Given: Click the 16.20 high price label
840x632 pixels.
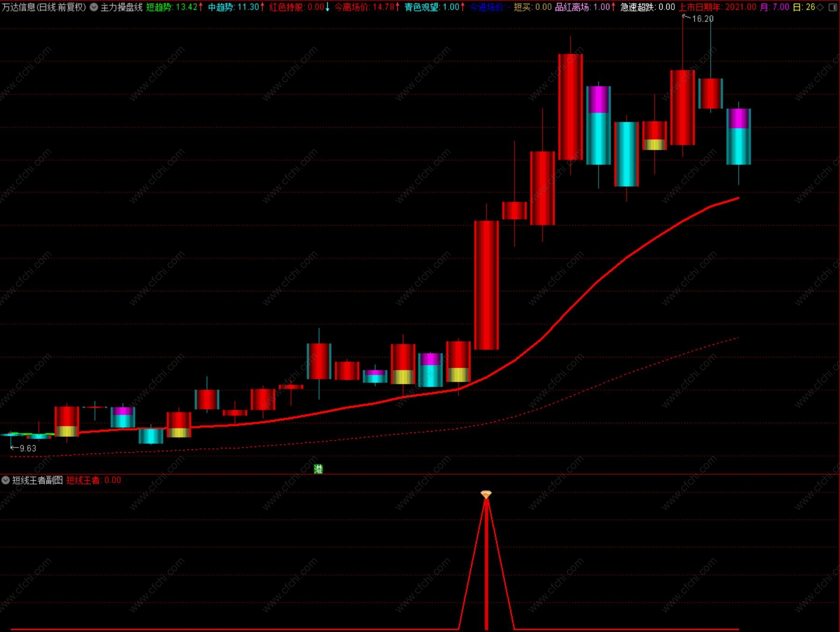Looking at the screenshot, I should [x=702, y=19].
